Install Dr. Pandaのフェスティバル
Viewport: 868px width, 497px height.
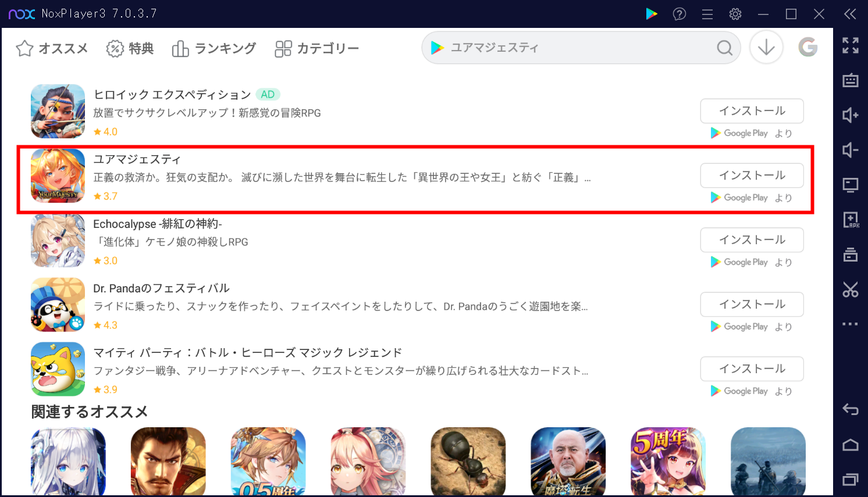click(752, 305)
